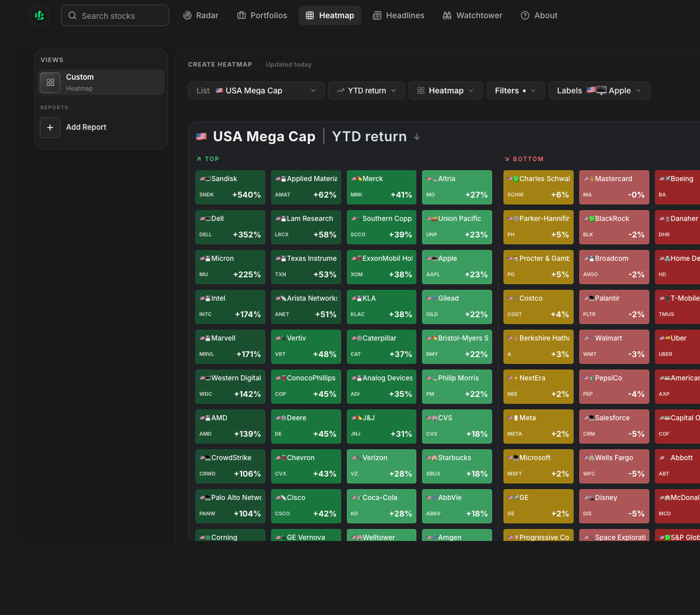Screen dimensions: 700x615
Task: Click the Heatmap grid icon in navigation
Action: coord(310,15)
